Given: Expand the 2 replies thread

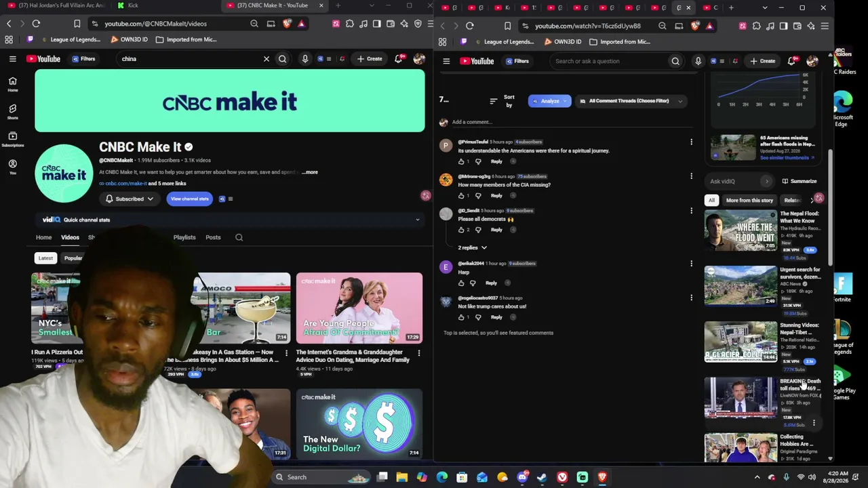Looking at the screenshot, I should pos(472,248).
